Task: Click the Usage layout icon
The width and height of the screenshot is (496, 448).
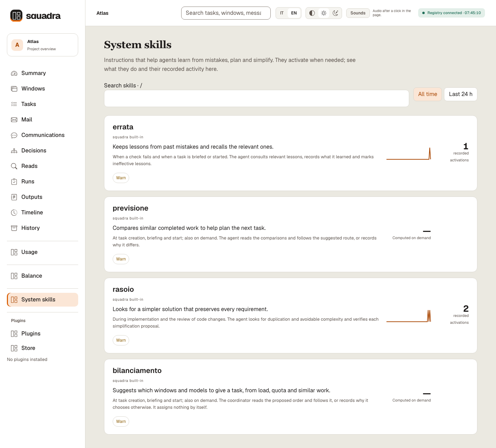Action: (14, 252)
